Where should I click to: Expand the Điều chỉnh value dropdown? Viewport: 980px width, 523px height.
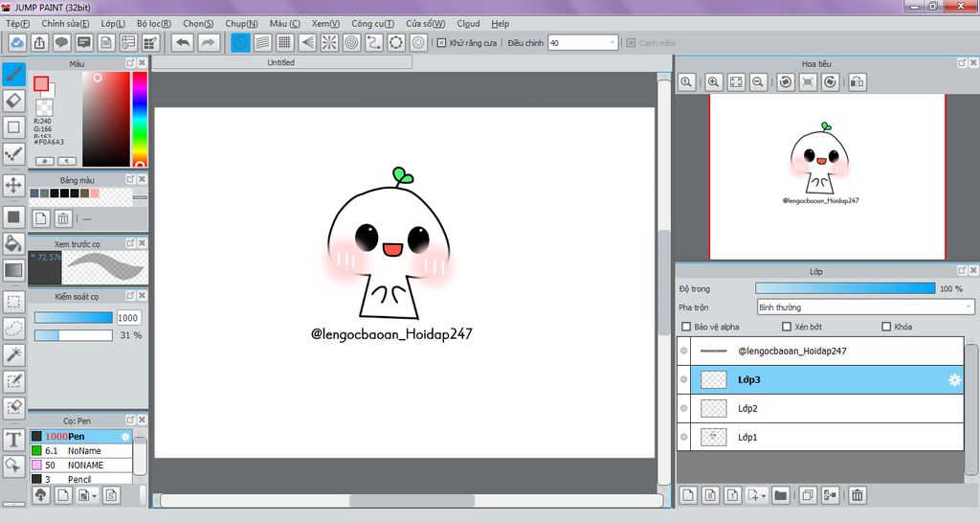[x=612, y=43]
